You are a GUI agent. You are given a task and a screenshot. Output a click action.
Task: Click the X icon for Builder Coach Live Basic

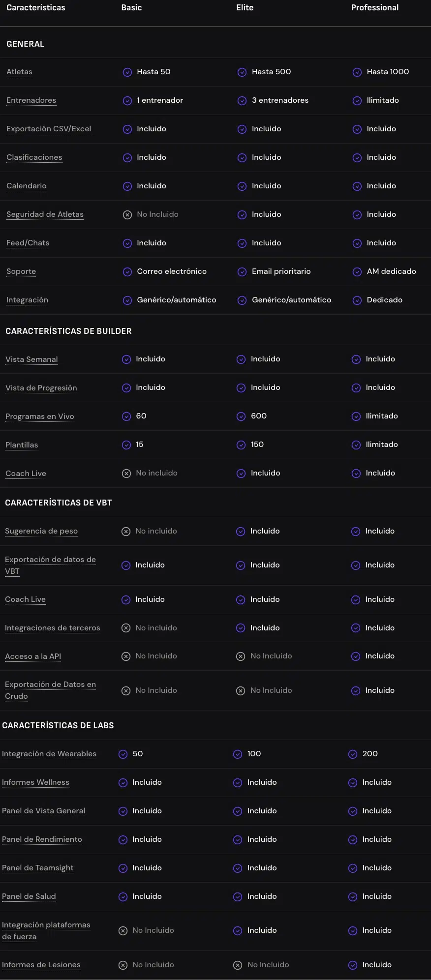[x=126, y=474]
